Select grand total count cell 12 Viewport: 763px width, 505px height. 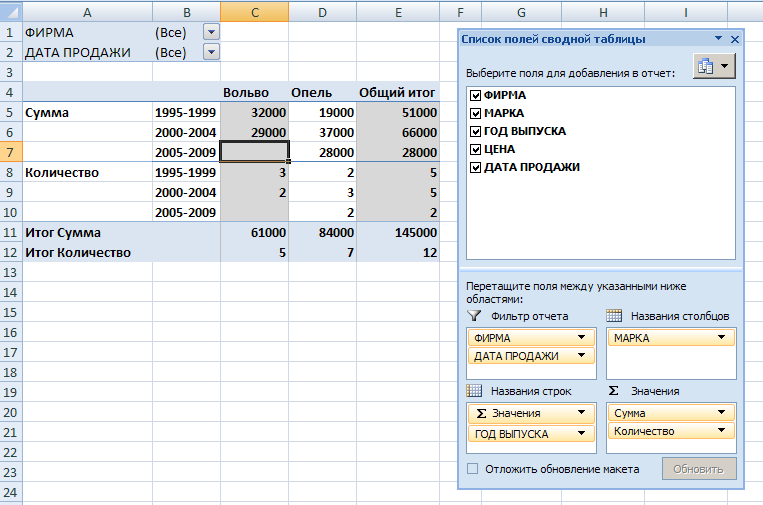click(398, 252)
